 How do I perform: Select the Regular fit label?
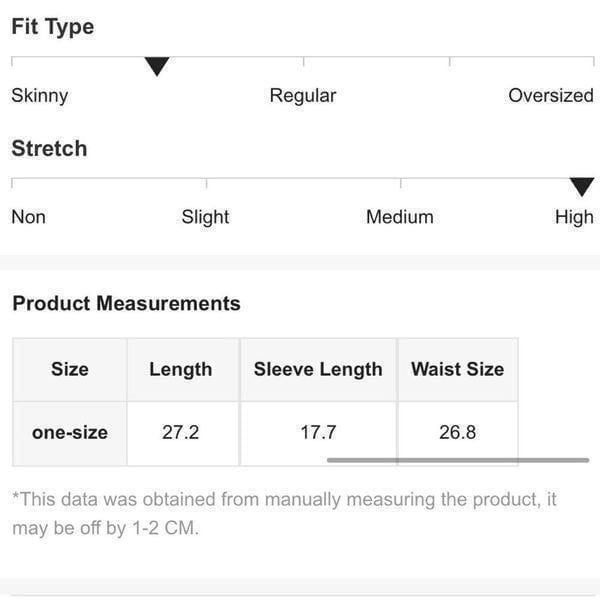pyautogui.click(x=303, y=96)
